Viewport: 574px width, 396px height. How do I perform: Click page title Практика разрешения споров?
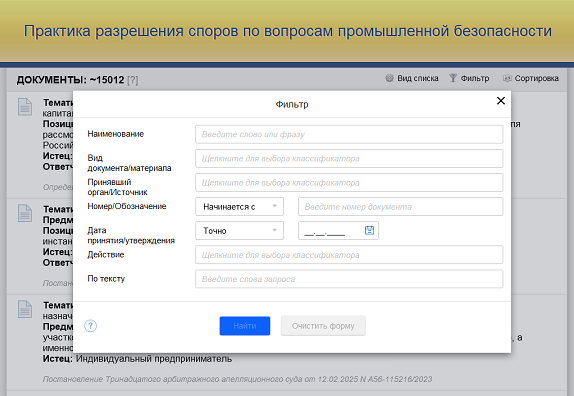pyautogui.click(x=288, y=31)
